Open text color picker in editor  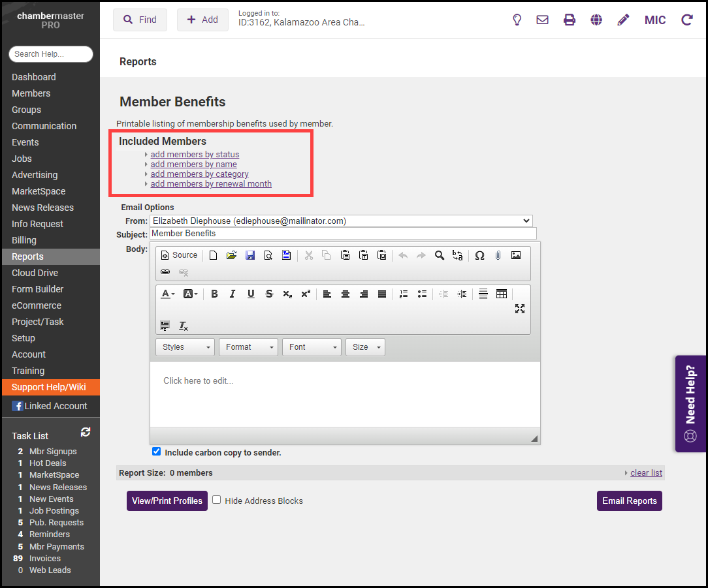167,294
